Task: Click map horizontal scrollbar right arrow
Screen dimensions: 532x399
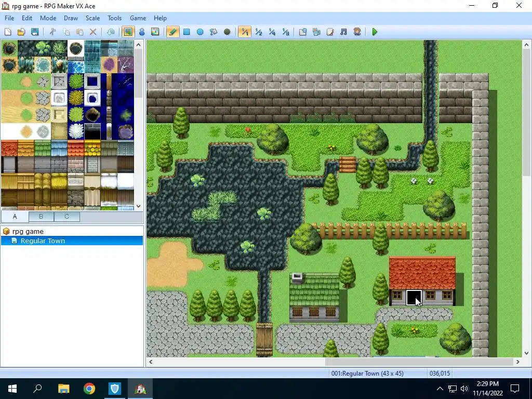Action: pyautogui.click(x=518, y=362)
